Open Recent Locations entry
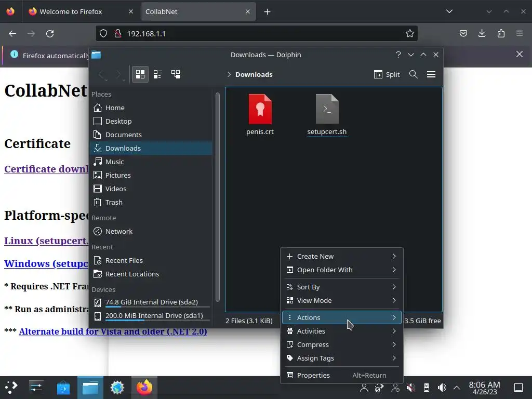This screenshot has width=532, height=399. pos(151,274)
